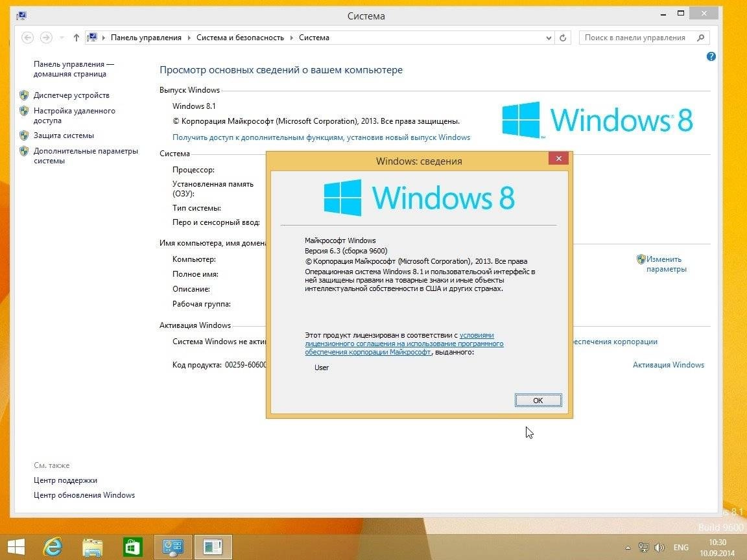The height and width of the screenshot is (560, 747).
Task: Select Система и безопасность breadcrumb
Action: click(x=240, y=38)
